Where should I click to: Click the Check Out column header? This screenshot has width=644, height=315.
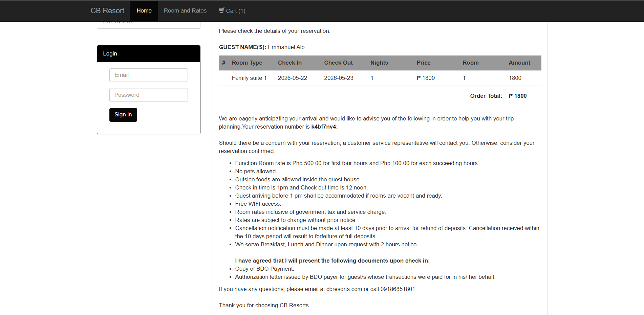point(338,63)
